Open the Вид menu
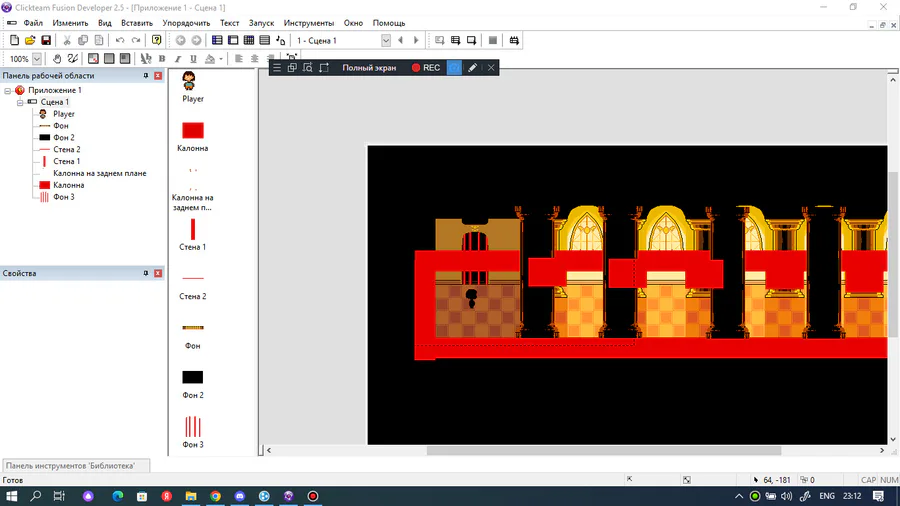The width and height of the screenshot is (900, 506). click(x=104, y=23)
